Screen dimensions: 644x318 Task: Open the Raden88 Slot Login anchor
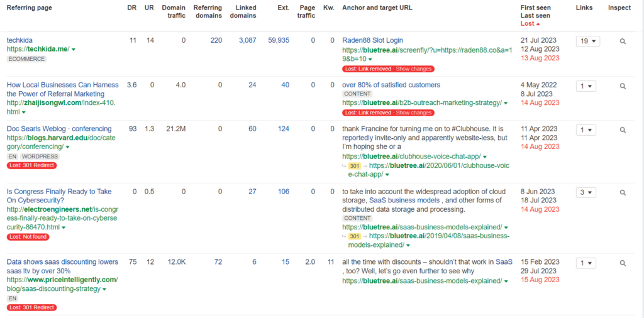pyautogui.click(x=372, y=40)
